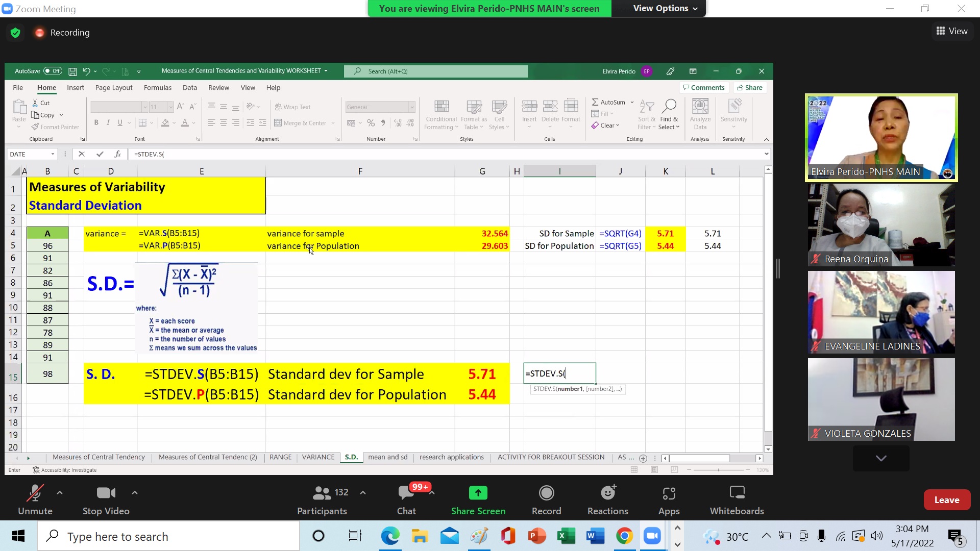Open the Participants panel icon
The height and width of the screenshot is (551, 980).
pos(322,493)
